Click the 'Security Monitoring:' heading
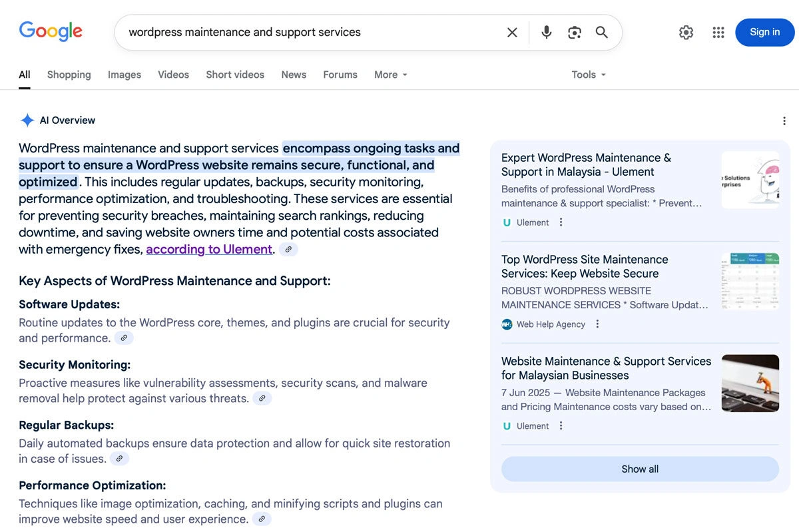799x532 pixels. click(75, 365)
